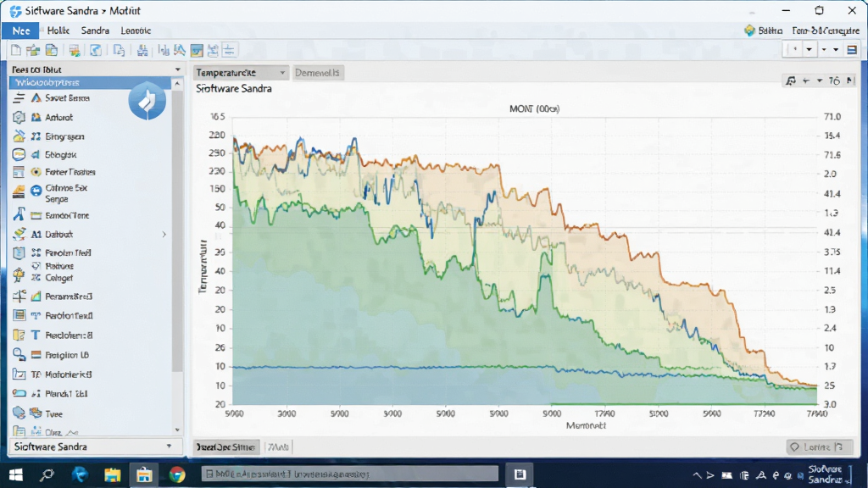Open the Nee menu tab

(x=20, y=31)
